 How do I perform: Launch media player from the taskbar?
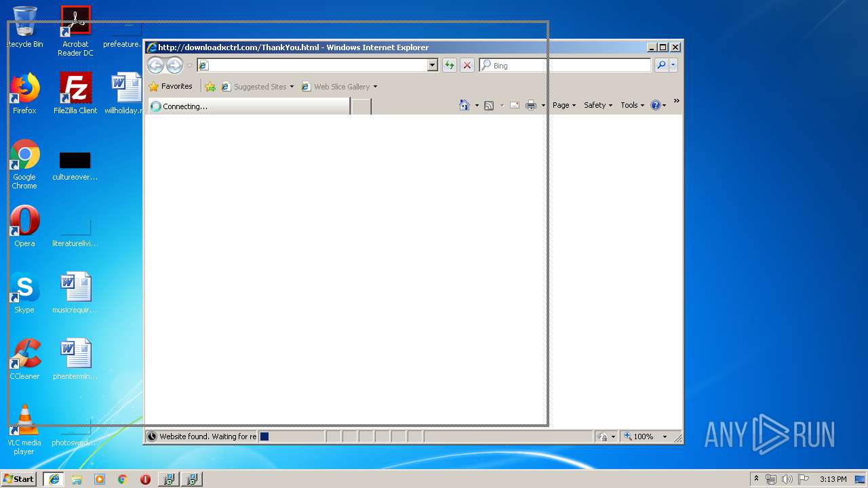click(x=100, y=479)
